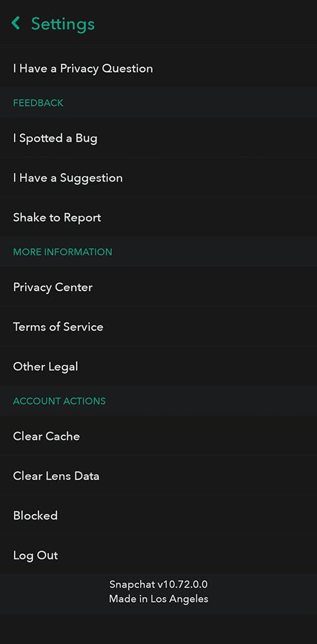Log Out of the account
The image size is (317, 644).
pyautogui.click(x=158, y=555)
